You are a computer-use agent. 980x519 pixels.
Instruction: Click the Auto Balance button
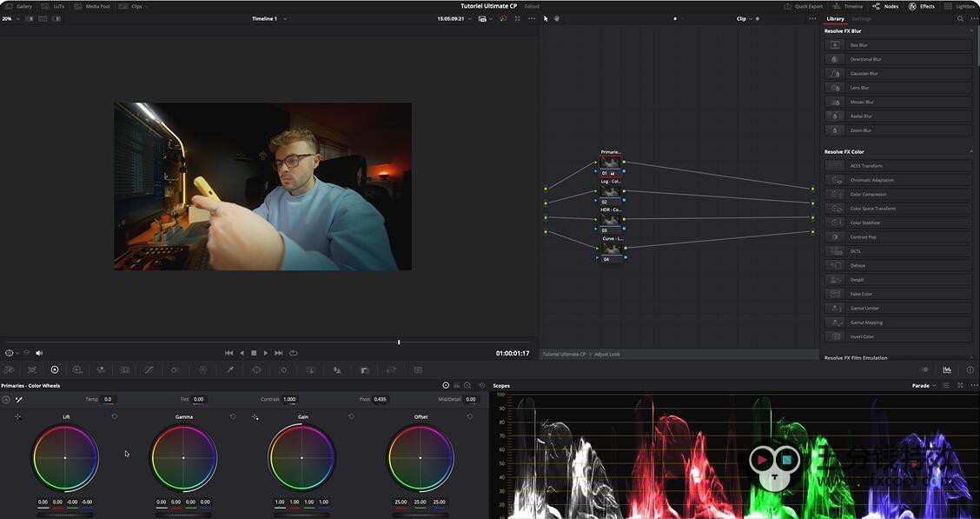pyautogui.click(x=6, y=400)
